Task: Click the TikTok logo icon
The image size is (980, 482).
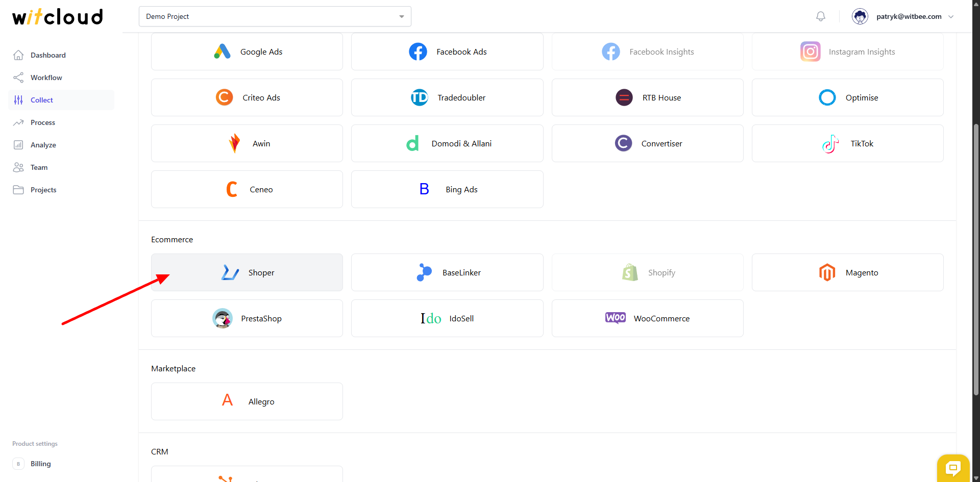Action: point(830,143)
